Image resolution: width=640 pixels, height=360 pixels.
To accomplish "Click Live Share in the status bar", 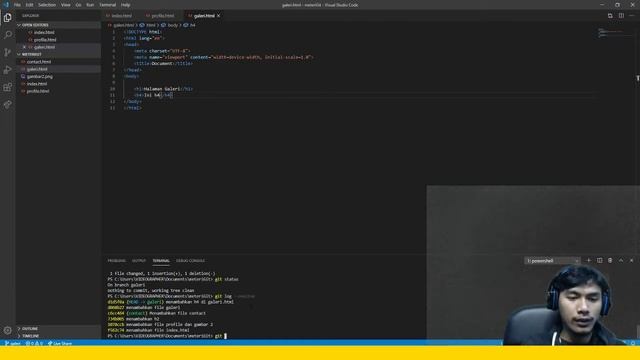I will pos(60,343).
